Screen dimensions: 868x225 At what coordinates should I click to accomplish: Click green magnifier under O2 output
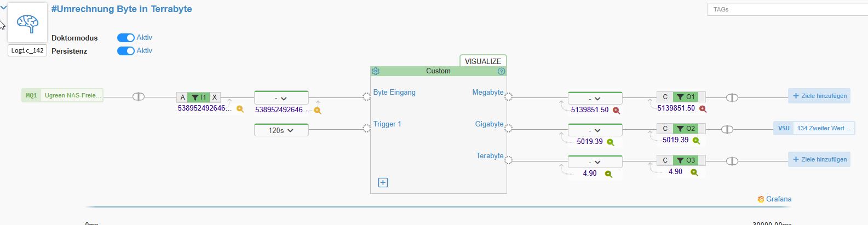696,141
